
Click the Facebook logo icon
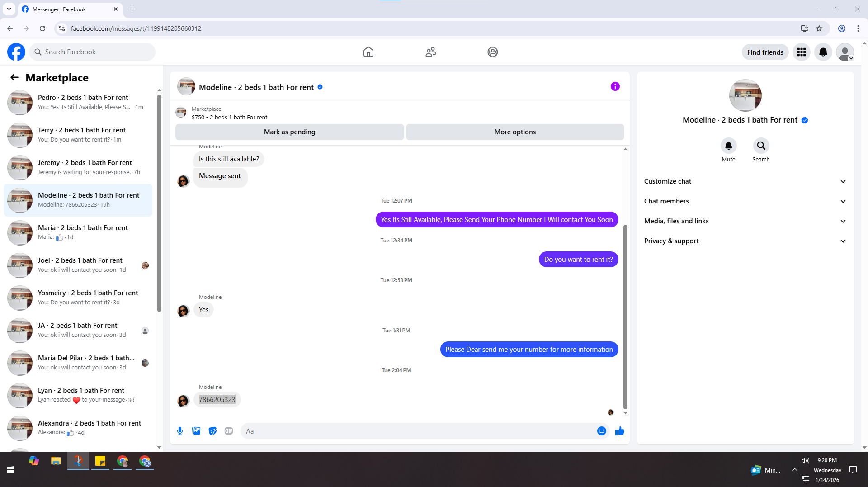(x=16, y=52)
